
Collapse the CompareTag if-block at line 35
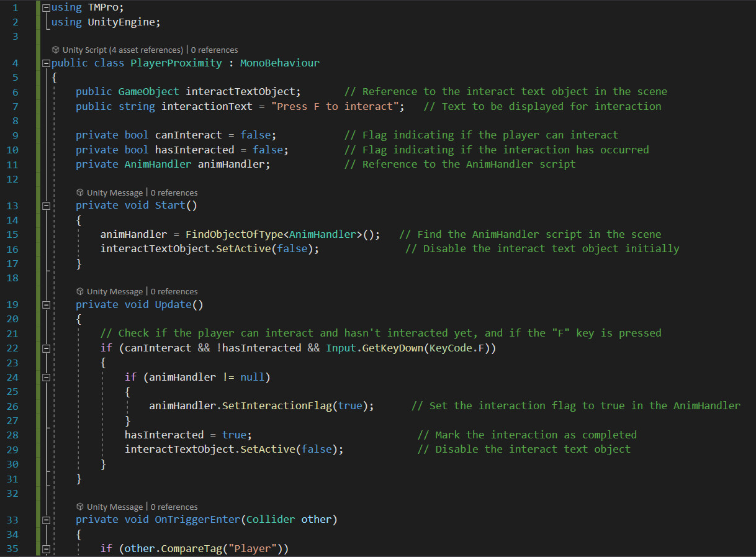(x=45, y=549)
